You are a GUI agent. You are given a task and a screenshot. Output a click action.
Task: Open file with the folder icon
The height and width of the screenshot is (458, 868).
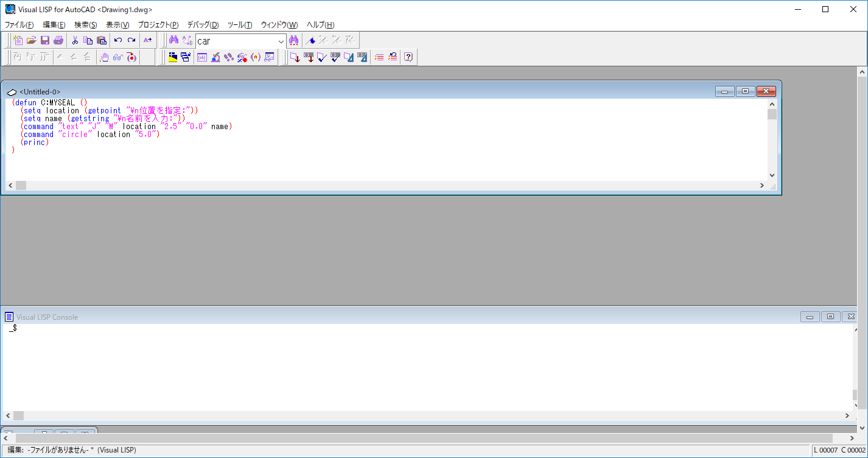click(x=32, y=41)
